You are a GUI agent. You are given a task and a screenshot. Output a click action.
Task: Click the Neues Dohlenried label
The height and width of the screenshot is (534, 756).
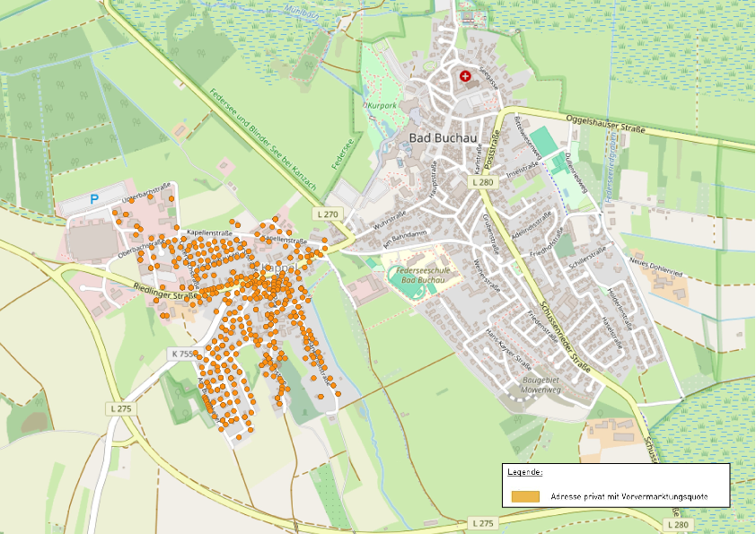click(655, 267)
